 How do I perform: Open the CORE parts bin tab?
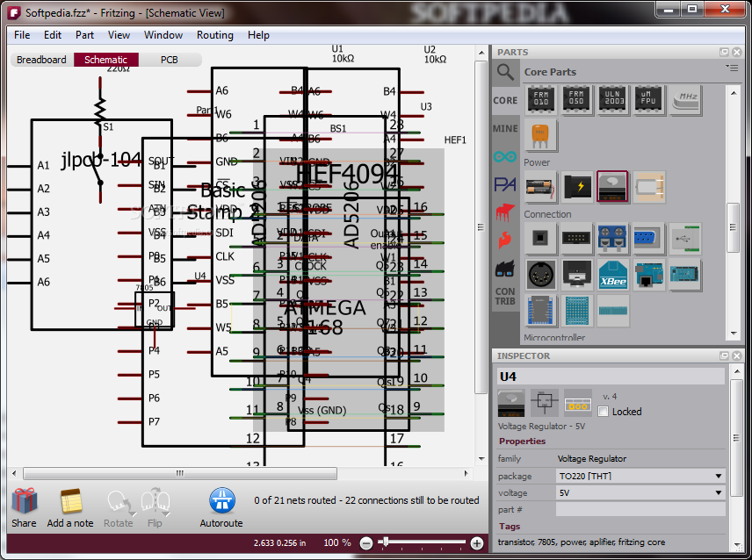(x=505, y=101)
